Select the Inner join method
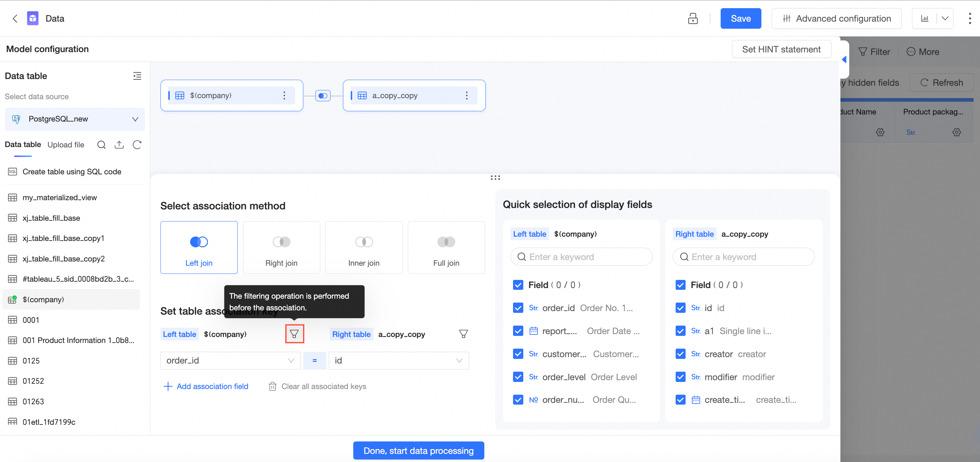The height and width of the screenshot is (462, 980). [x=364, y=247]
